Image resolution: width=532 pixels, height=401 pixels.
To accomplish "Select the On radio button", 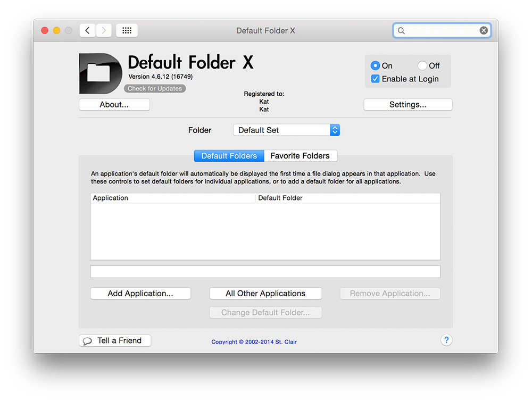I will [375, 65].
